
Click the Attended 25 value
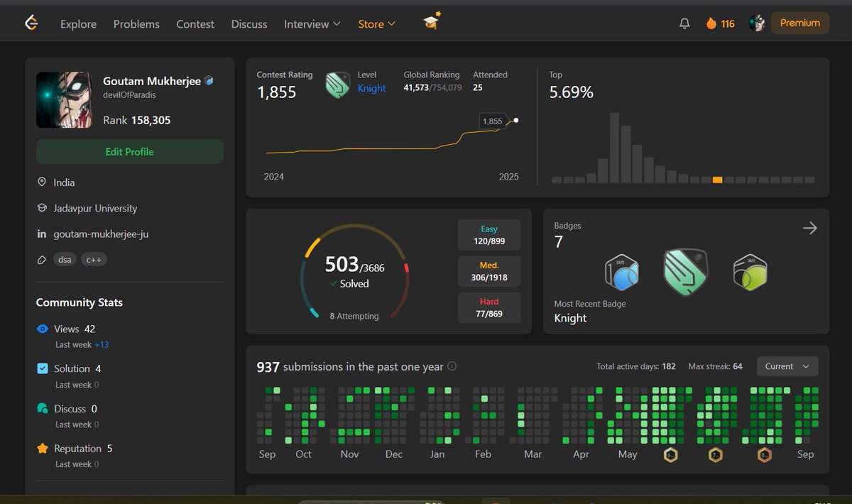coord(478,87)
